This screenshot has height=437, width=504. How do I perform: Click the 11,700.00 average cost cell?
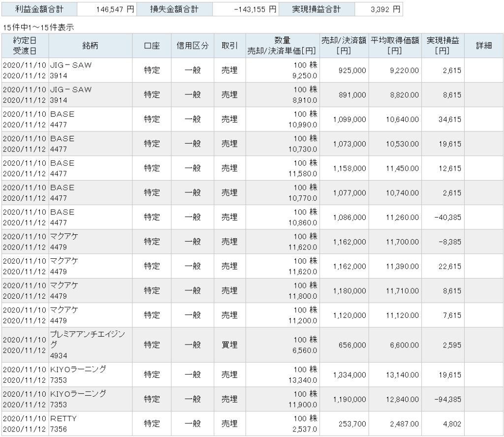(395, 242)
